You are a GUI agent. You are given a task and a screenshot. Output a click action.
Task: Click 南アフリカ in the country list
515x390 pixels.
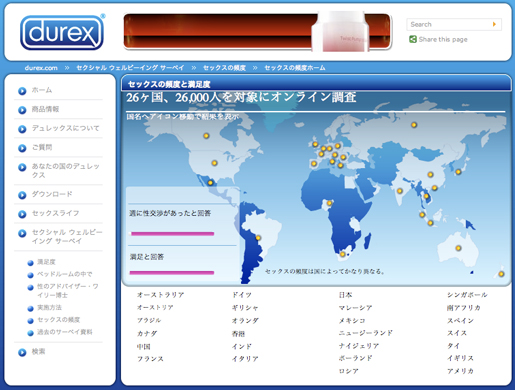pos(464,308)
